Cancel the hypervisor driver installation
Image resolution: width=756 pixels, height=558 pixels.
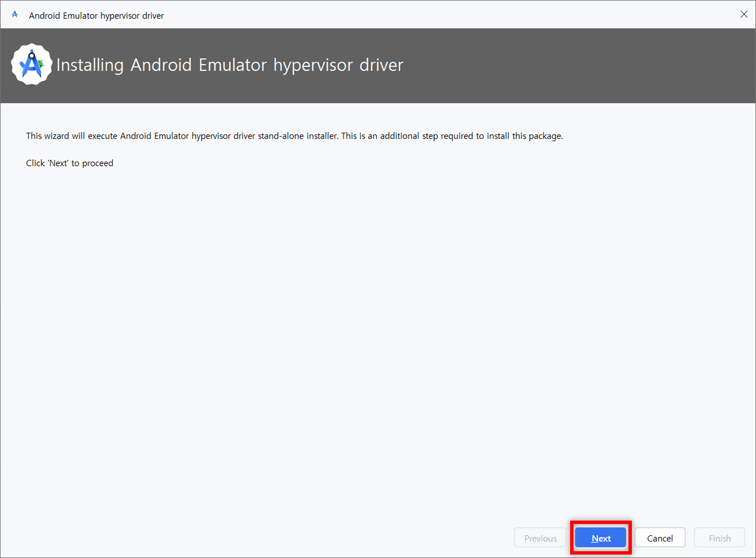[x=660, y=538]
